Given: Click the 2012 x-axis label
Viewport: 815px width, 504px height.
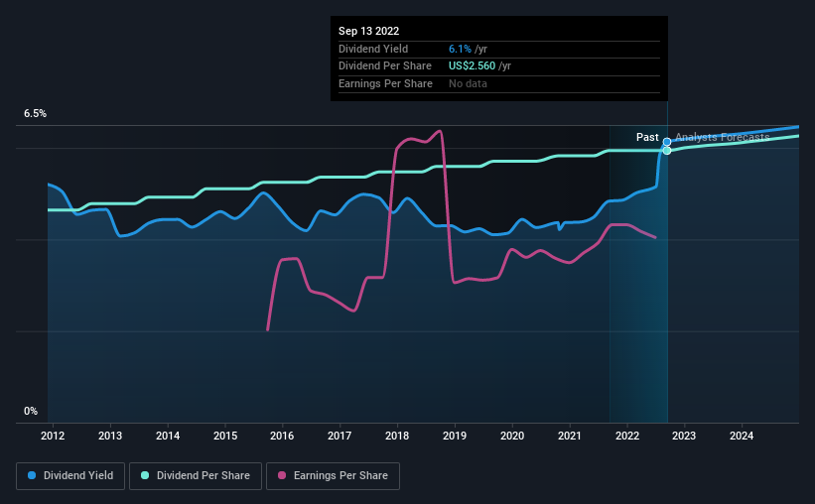Looking at the screenshot, I should 53,436.
